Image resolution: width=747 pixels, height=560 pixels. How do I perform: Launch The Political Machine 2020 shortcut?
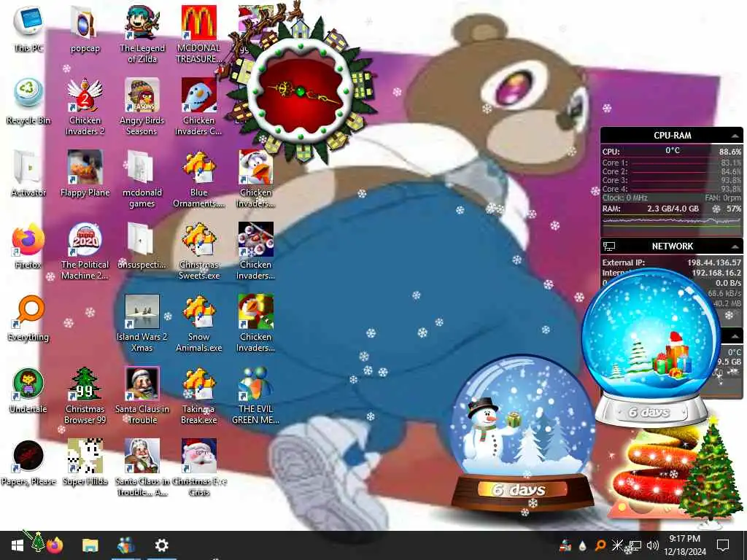click(85, 251)
